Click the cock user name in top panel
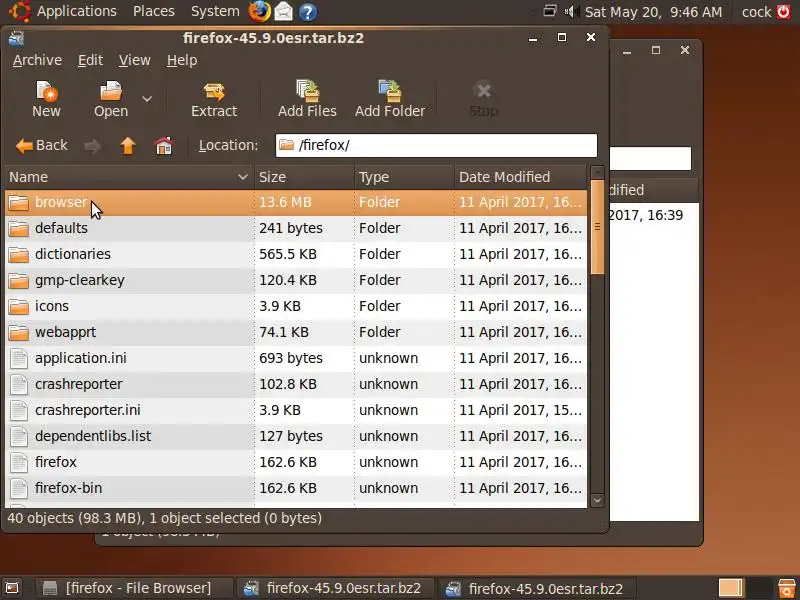Image resolution: width=800 pixels, height=600 pixels. click(x=756, y=12)
